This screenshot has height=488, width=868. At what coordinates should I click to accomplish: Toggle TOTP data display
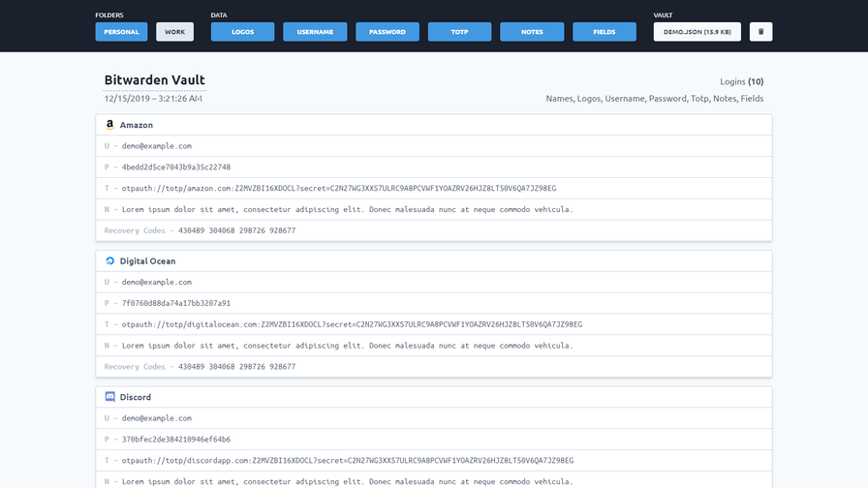pos(459,32)
